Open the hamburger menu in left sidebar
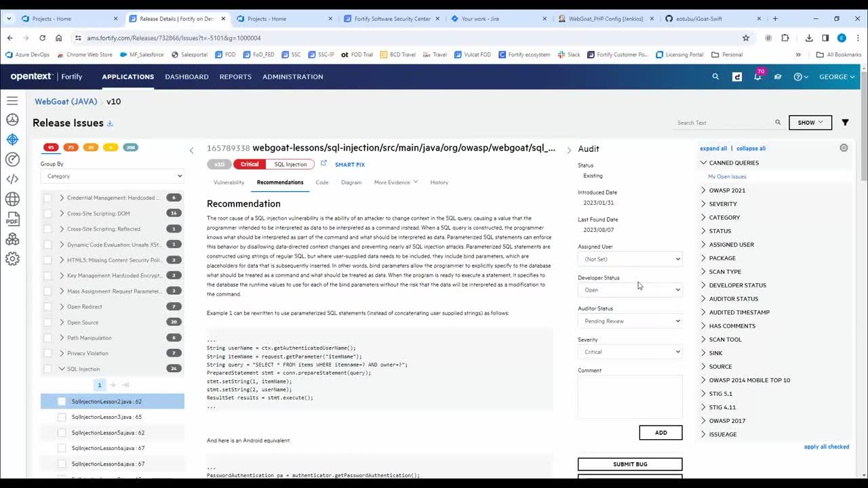868x488 pixels. [12, 101]
